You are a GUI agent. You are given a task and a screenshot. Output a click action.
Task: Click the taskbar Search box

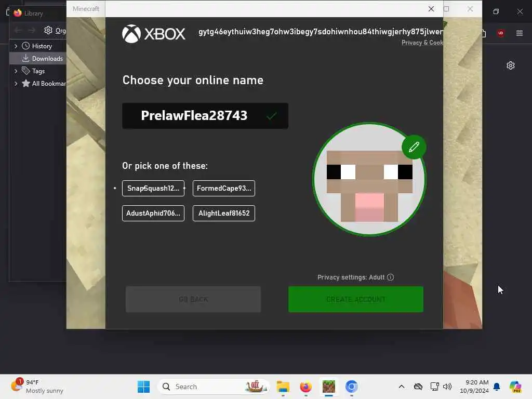click(214, 387)
